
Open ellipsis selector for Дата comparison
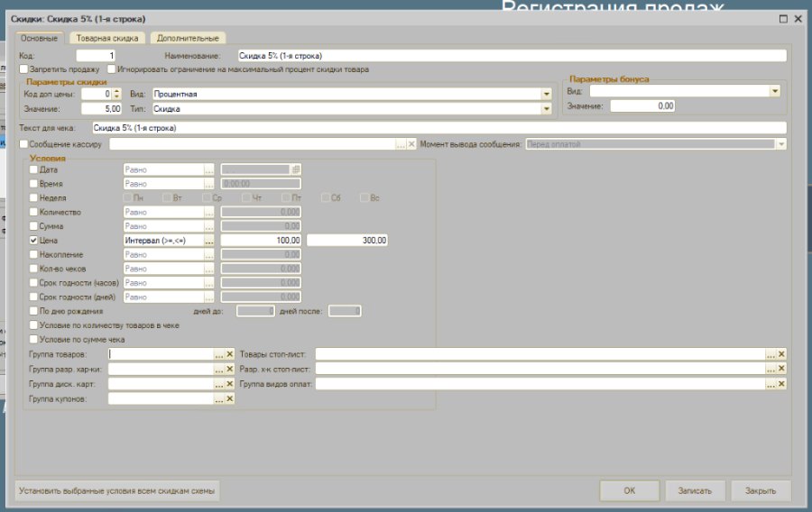pos(208,169)
